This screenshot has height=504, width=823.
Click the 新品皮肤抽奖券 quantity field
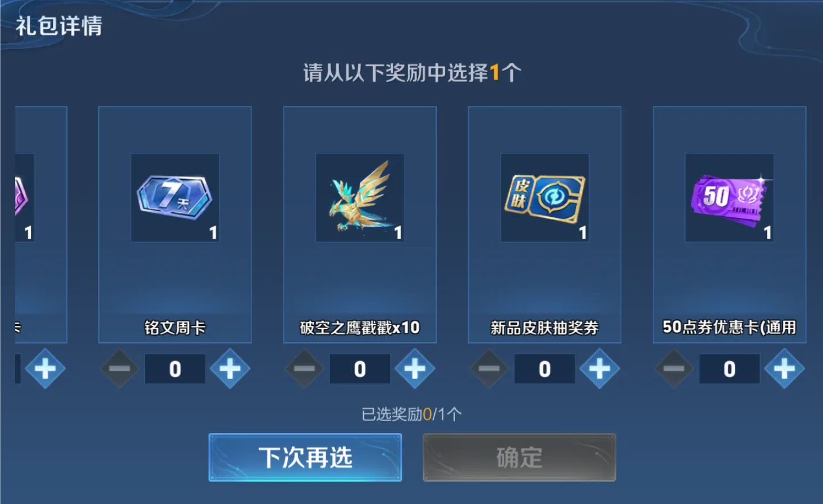pyautogui.click(x=544, y=368)
